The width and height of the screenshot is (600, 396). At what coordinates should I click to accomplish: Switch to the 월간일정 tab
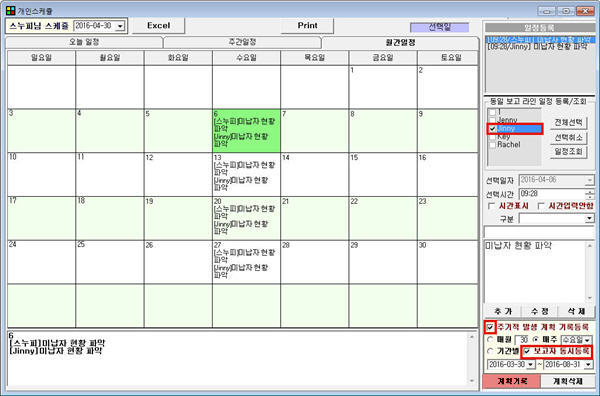tap(400, 42)
